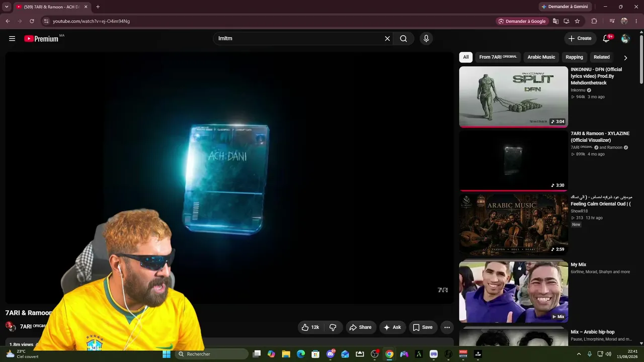Open Chrome extensions puzzle icon
Viewport: 644px width, 362px height.
tap(594, 21)
